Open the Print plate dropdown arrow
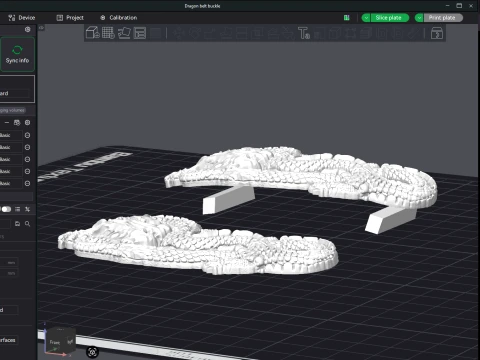This screenshot has width=480, height=360. click(x=419, y=18)
